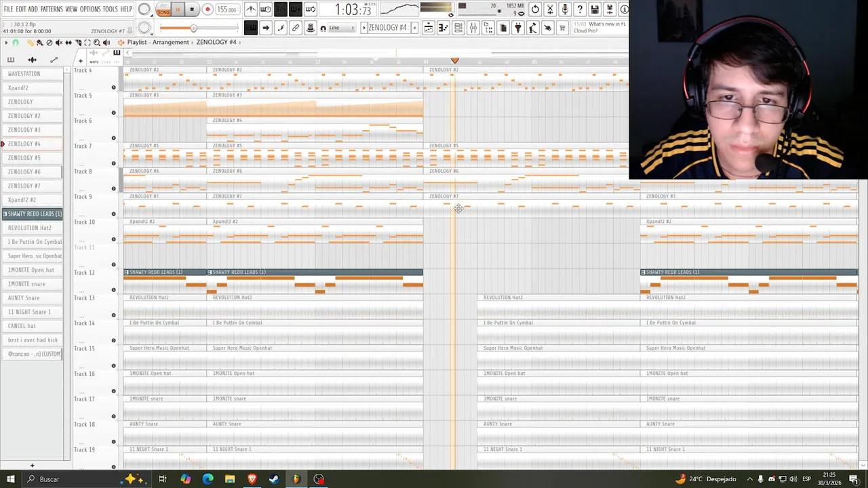
Task: Select the Slip tool in playlist
Action: (x=68, y=43)
